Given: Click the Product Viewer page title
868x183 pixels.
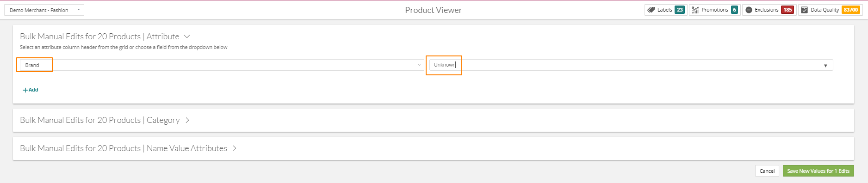Looking at the screenshot, I should (434, 10).
